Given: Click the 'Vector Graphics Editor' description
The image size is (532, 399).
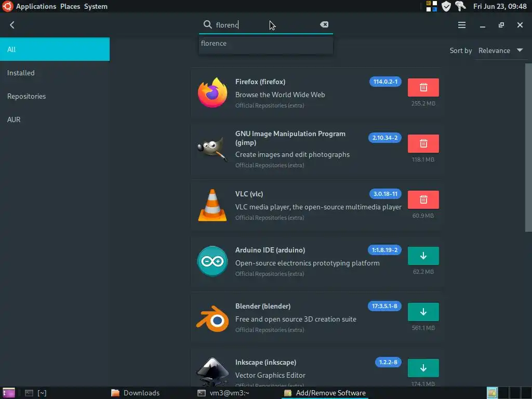Looking at the screenshot, I should coord(270,375).
